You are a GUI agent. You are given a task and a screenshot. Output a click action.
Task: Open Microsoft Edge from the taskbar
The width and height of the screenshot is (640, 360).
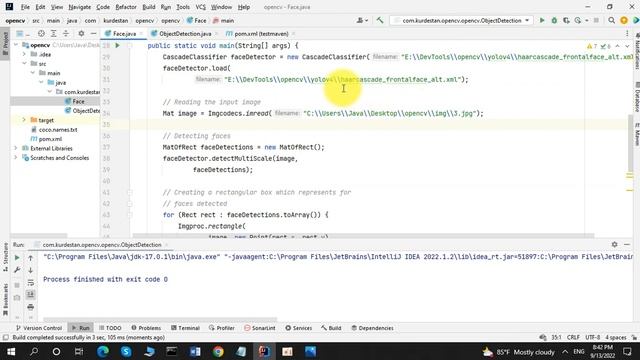[x=103, y=351]
